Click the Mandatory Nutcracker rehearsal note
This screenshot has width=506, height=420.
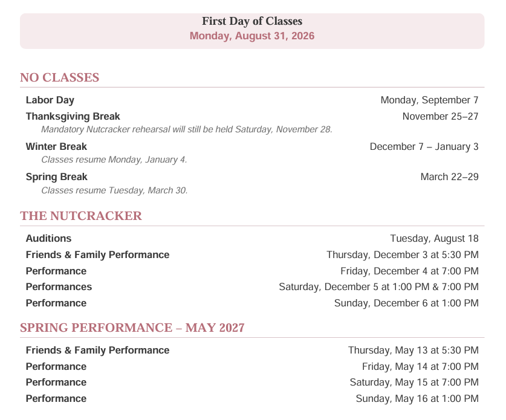187,129
